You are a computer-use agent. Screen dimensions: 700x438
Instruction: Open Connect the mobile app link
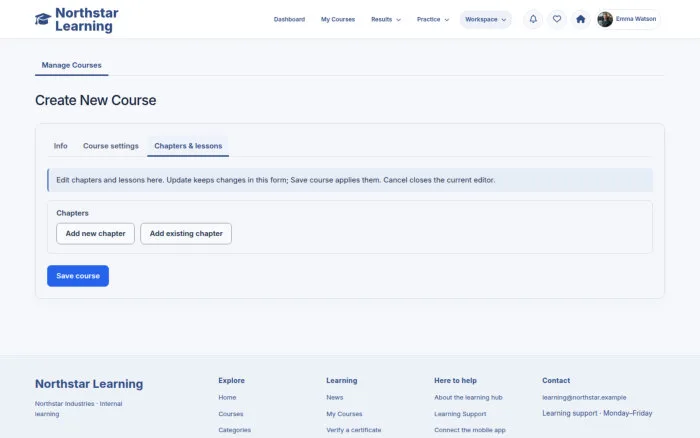(x=470, y=430)
